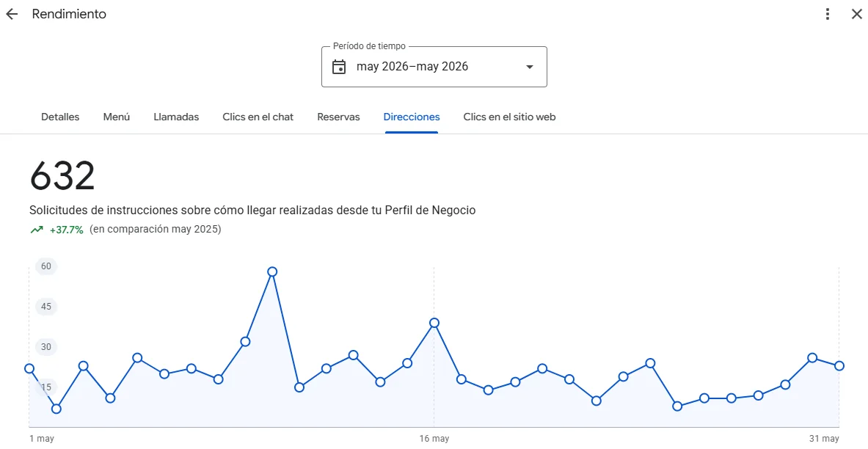Click the calendar icon in the period field
The image size is (868, 449).
point(339,67)
